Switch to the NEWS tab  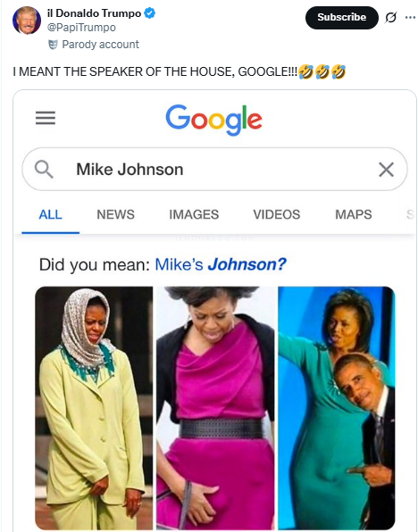point(115,214)
